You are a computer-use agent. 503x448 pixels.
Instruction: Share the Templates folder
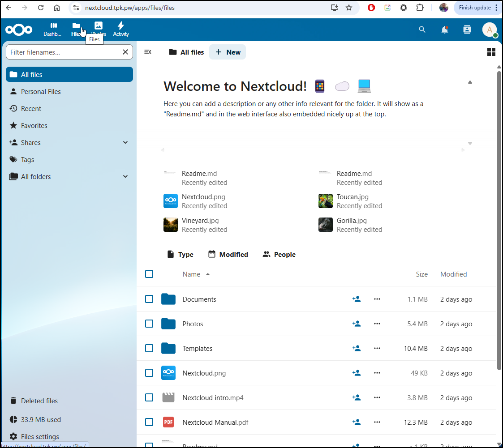[357, 348]
